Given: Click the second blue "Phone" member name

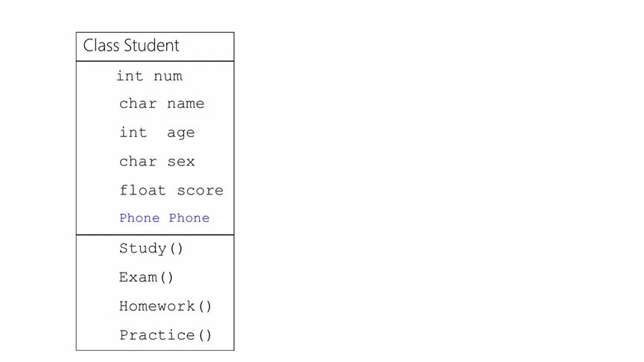Looking at the screenshot, I should (189, 218).
